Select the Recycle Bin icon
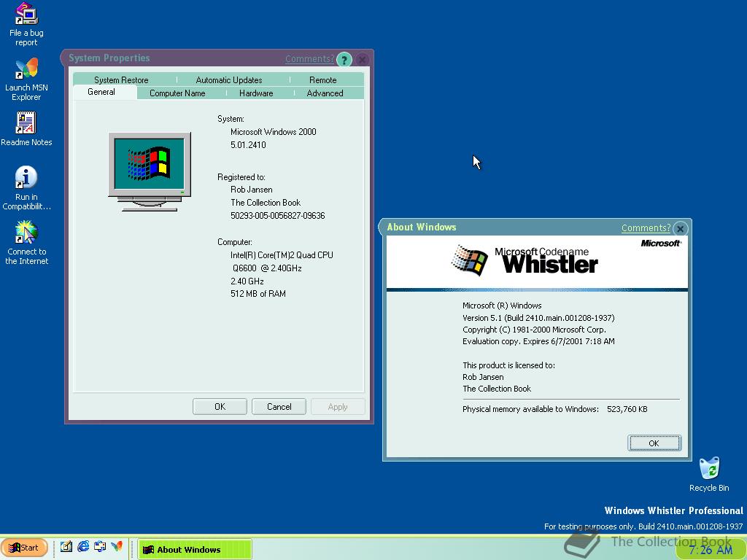Screen dimensions: 747x560 709,474
